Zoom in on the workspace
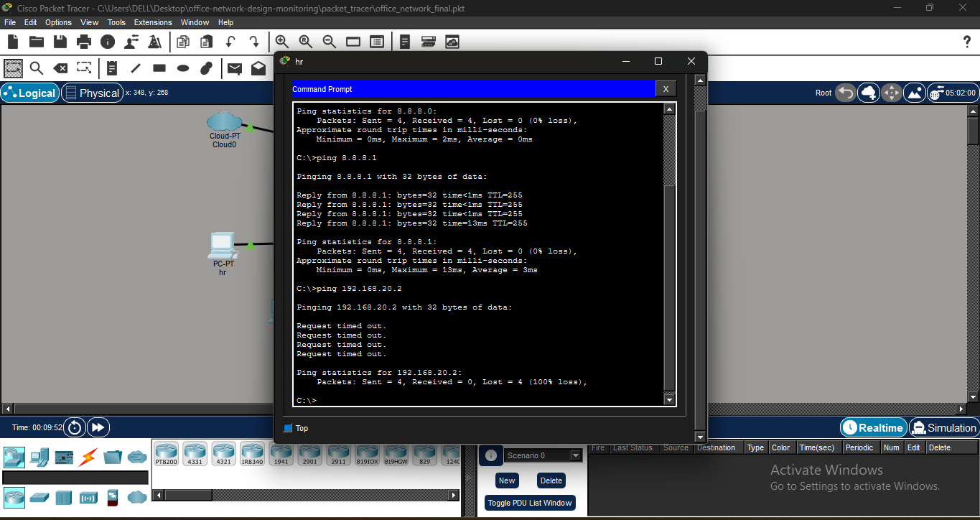The height and width of the screenshot is (520, 980). click(282, 42)
